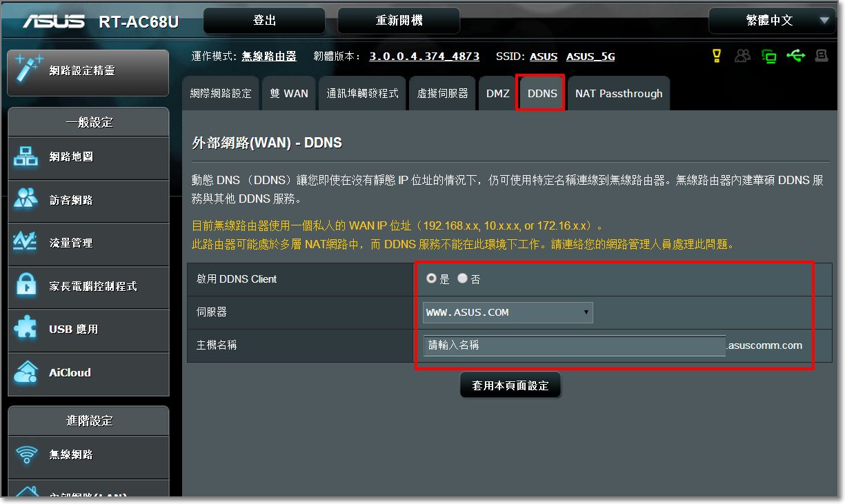Image resolution: width=845 pixels, height=504 pixels.
Task: Select 是 to enable DDNS Client
Action: click(x=431, y=279)
